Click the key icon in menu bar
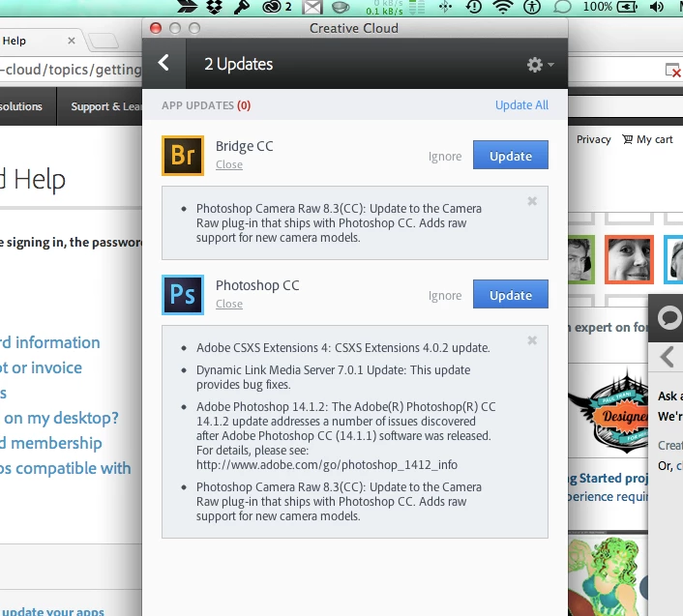683x616 pixels. (242, 7)
